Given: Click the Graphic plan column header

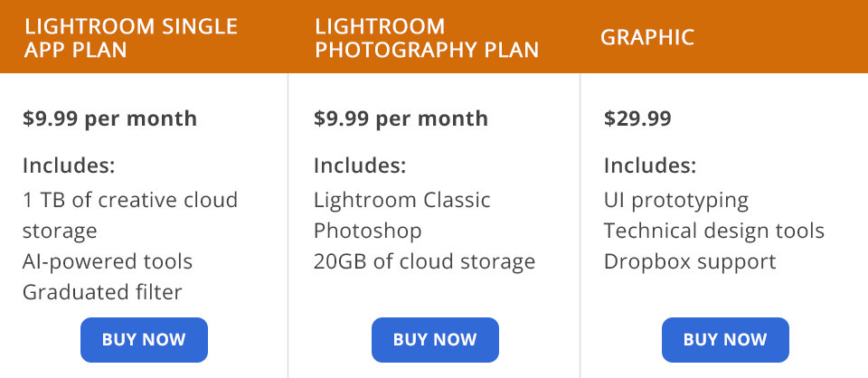Looking at the screenshot, I should 647,37.
